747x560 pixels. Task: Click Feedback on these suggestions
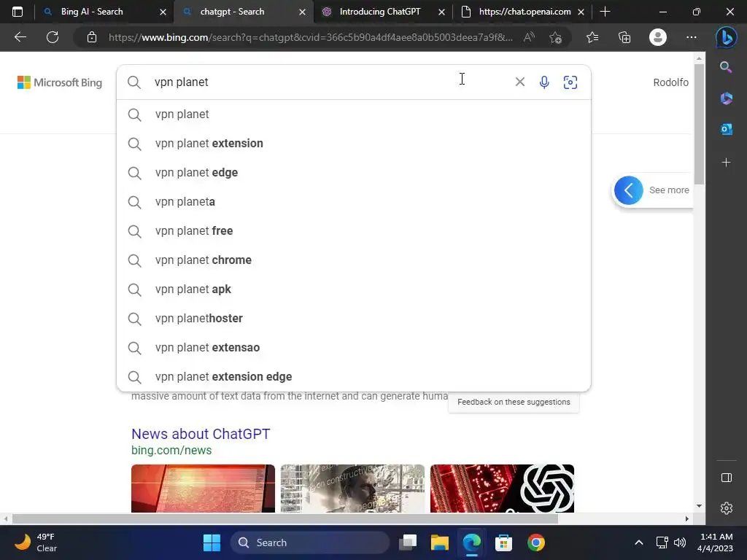[x=514, y=402]
